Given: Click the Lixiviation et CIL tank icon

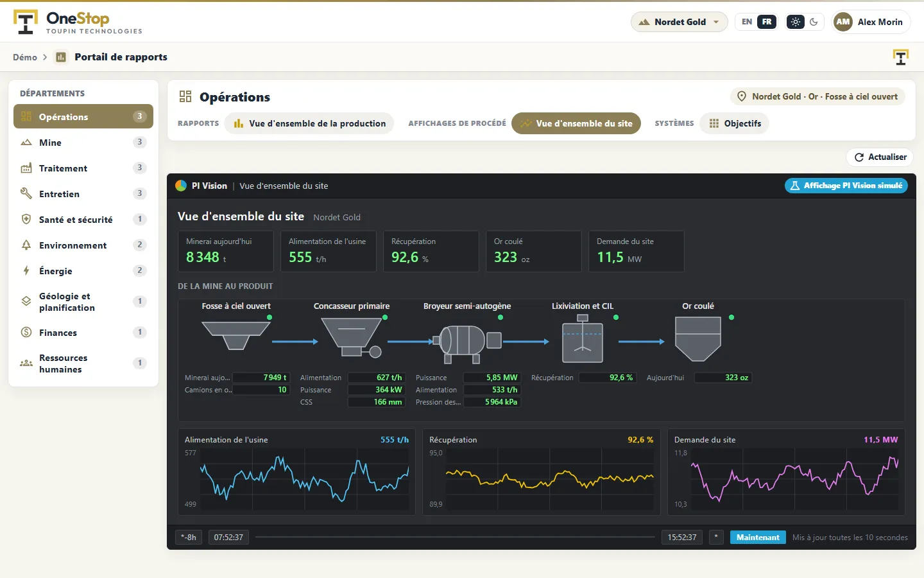Looking at the screenshot, I should coord(583,338).
